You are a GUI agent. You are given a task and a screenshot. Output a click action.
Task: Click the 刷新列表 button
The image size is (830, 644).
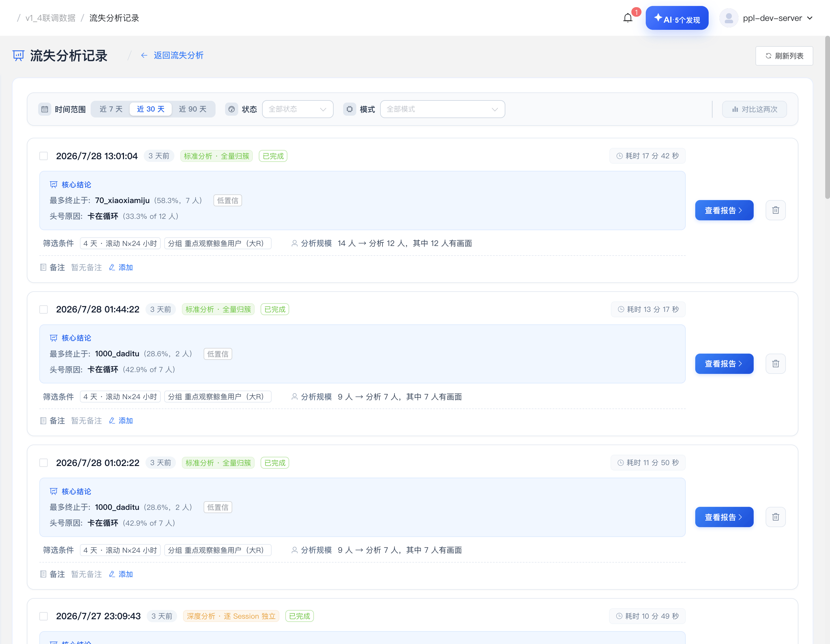[x=784, y=56]
